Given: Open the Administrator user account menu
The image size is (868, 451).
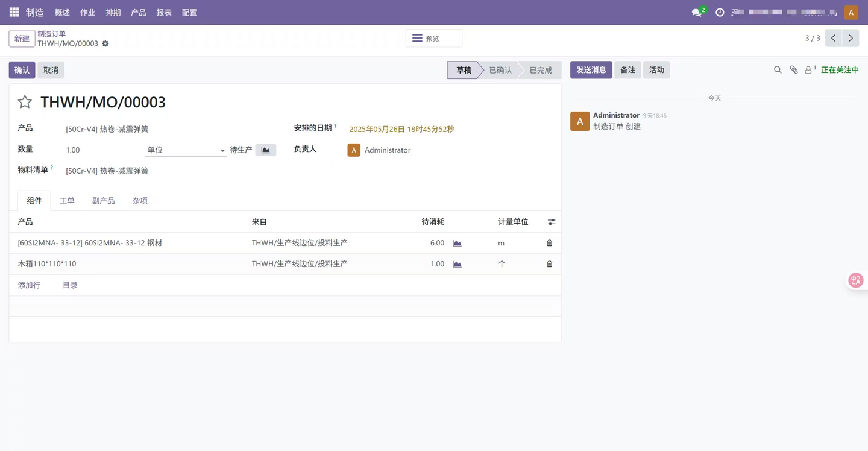Looking at the screenshot, I should (x=851, y=11).
